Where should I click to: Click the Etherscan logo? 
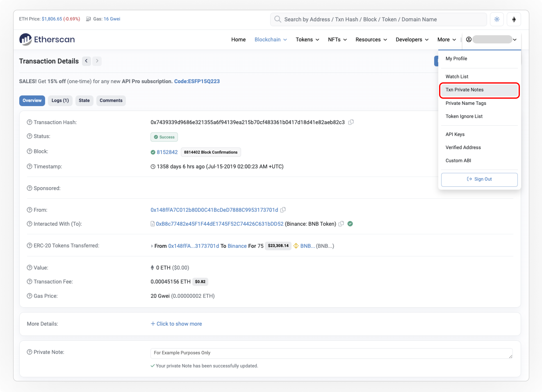[47, 39]
